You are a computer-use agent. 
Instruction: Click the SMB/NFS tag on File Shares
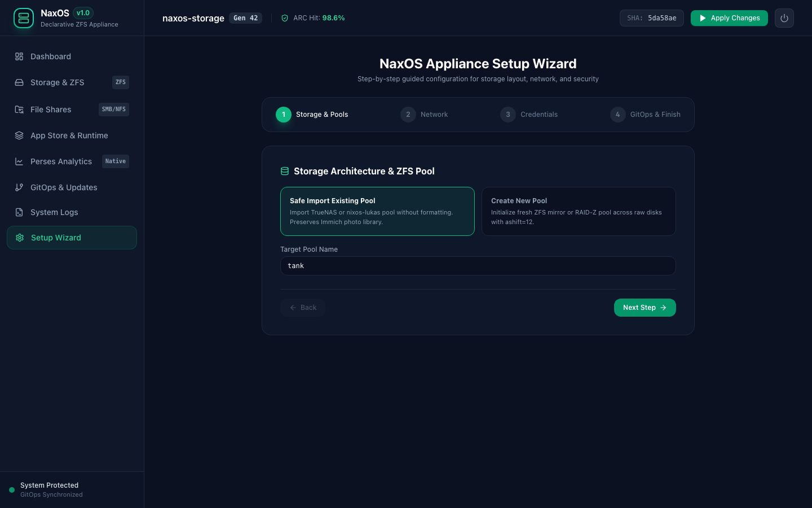(x=114, y=110)
